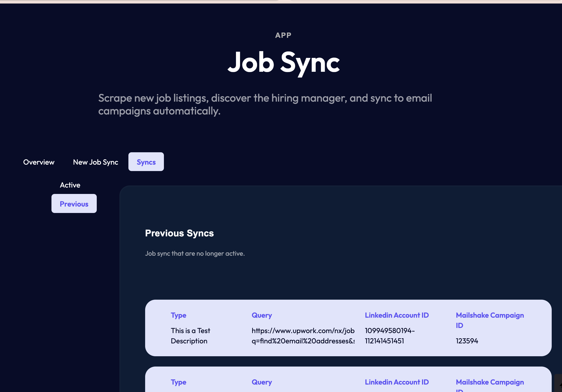Click Mailshake Campaign header in second card

point(489,382)
